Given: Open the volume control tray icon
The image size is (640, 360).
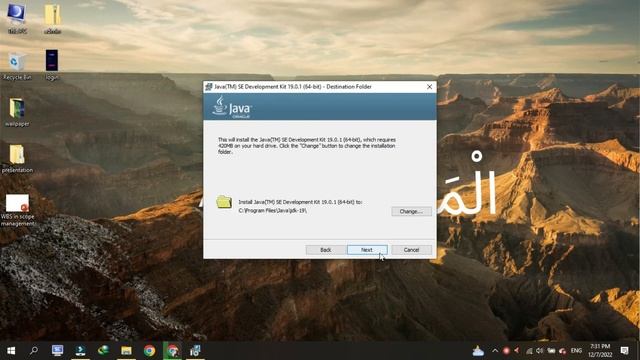Looking at the screenshot, I should [540, 351].
